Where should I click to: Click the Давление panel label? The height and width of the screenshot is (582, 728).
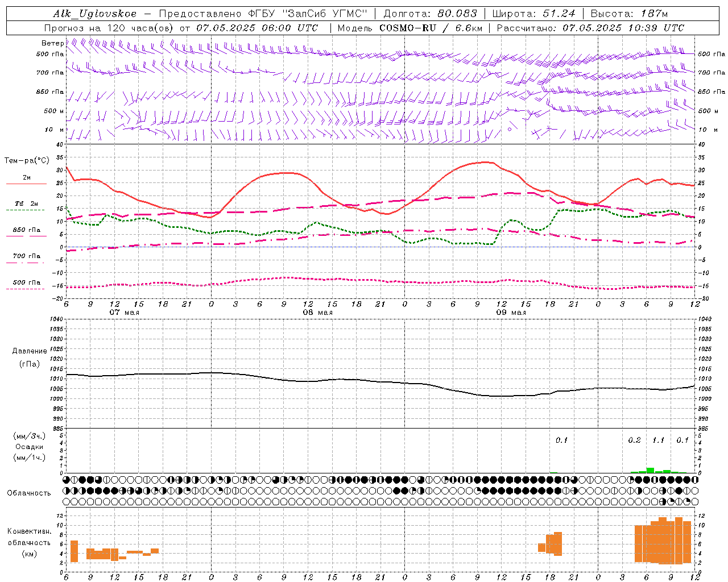pyautogui.click(x=30, y=351)
